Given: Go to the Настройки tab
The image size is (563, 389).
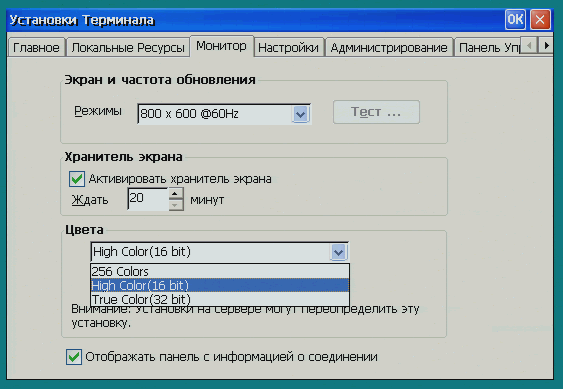Looking at the screenshot, I should (x=288, y=47).
